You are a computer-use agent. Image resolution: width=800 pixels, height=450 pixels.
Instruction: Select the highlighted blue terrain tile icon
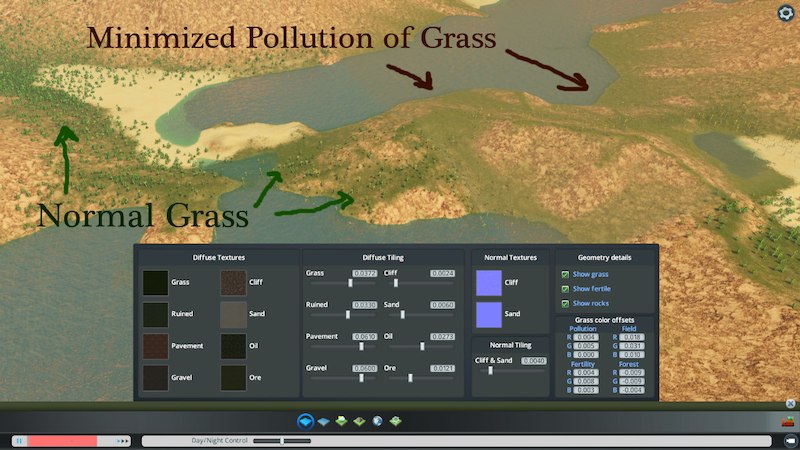coord(305,422)
